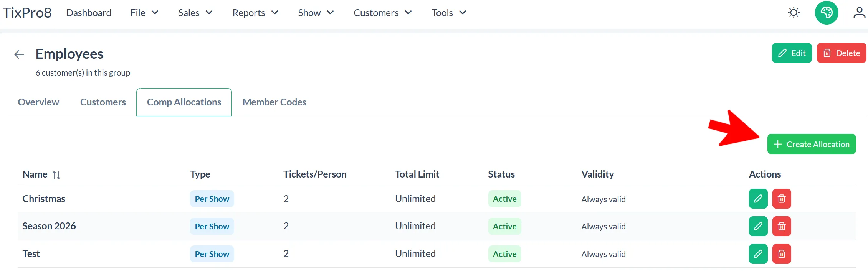Click the green Edit group button
This screenshot has width=868, height=278.
pos(792,53)
